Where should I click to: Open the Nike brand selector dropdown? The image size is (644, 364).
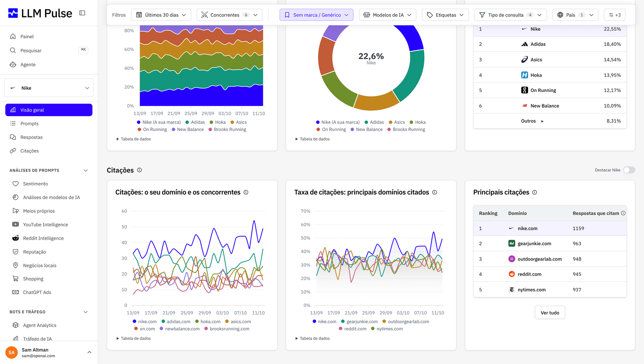(x=49, y=88)
